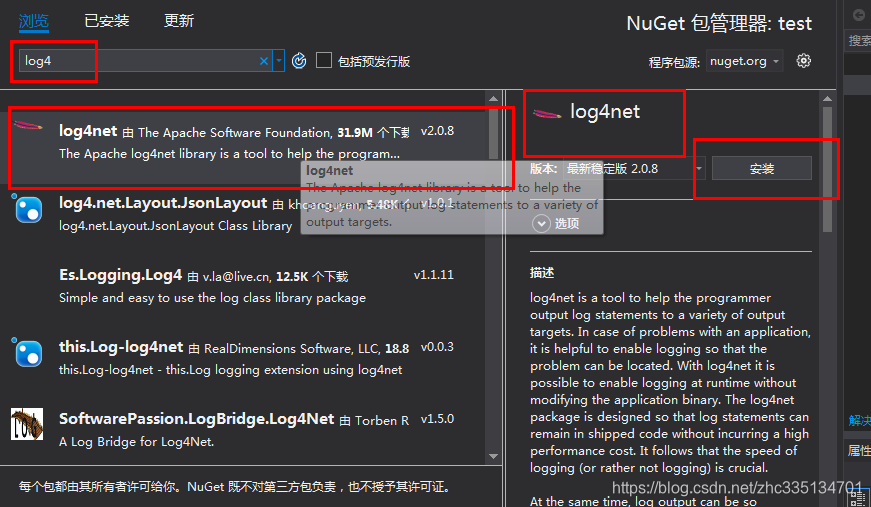871x507 pixels.
Task: Open the nuget.org package source dropdown
Action: (745, 61)
